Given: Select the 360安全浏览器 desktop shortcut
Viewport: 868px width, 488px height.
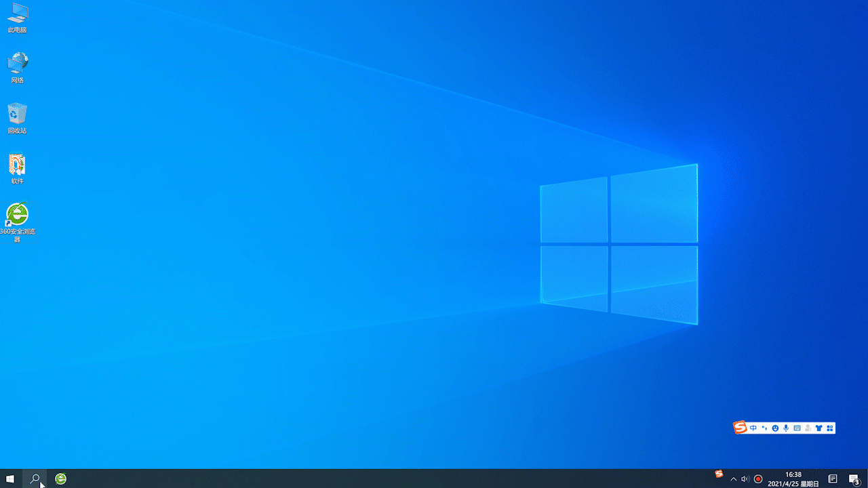Looking at the screenshot, I should pyautogui.click(x=18, y=222).
